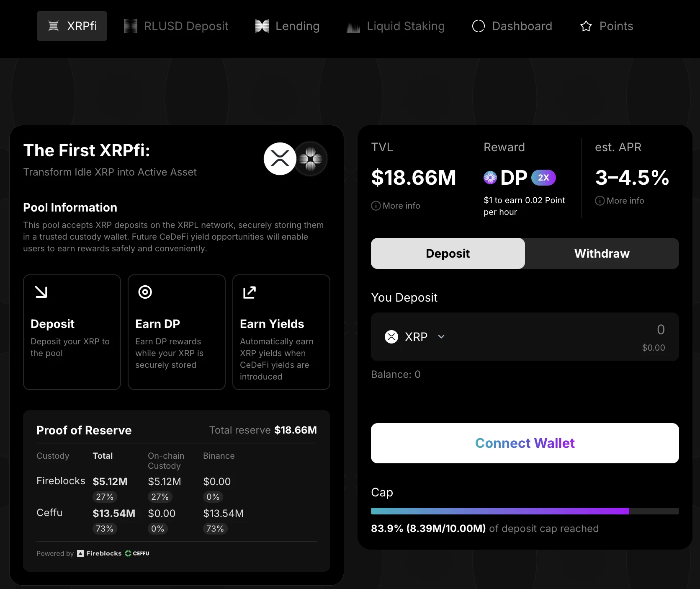700x589 pixels.
Task: Expand TVL More info details
Action: (395, 205)
